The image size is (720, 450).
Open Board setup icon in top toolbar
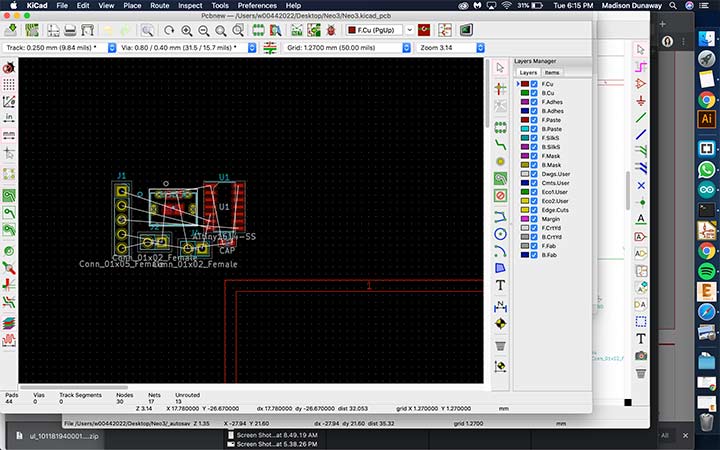32,30
